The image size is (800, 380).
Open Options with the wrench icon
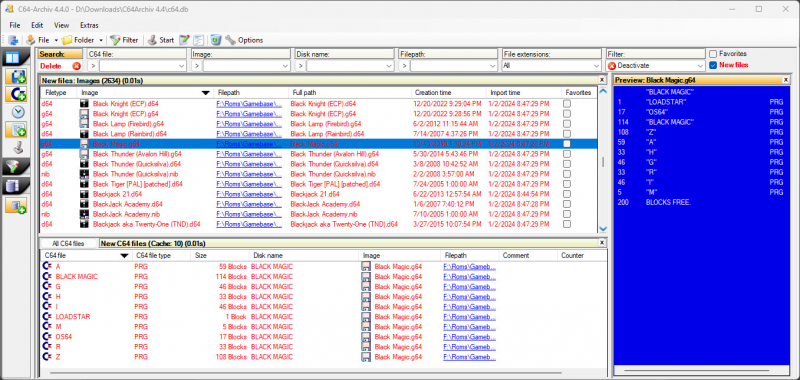pos(244,40)
